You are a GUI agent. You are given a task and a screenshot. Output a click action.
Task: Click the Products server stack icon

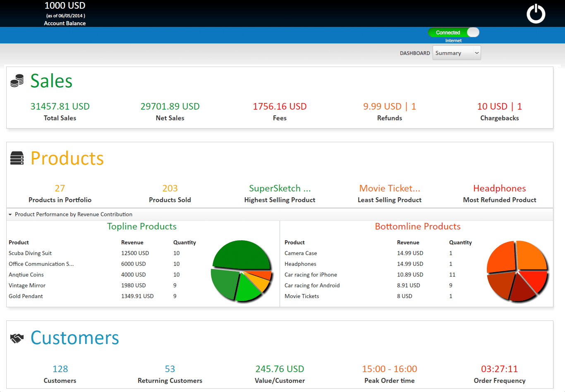point(17,158)
